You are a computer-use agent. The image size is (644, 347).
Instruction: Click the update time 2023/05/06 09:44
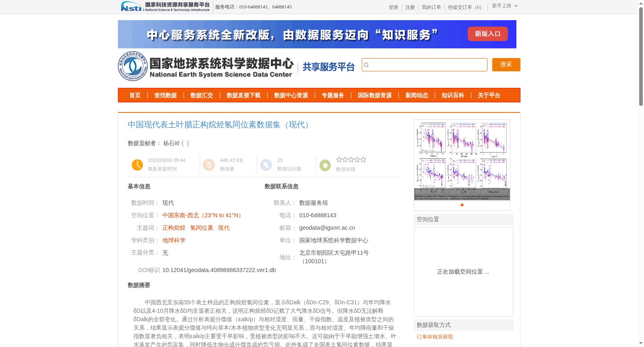coord(167,160)
